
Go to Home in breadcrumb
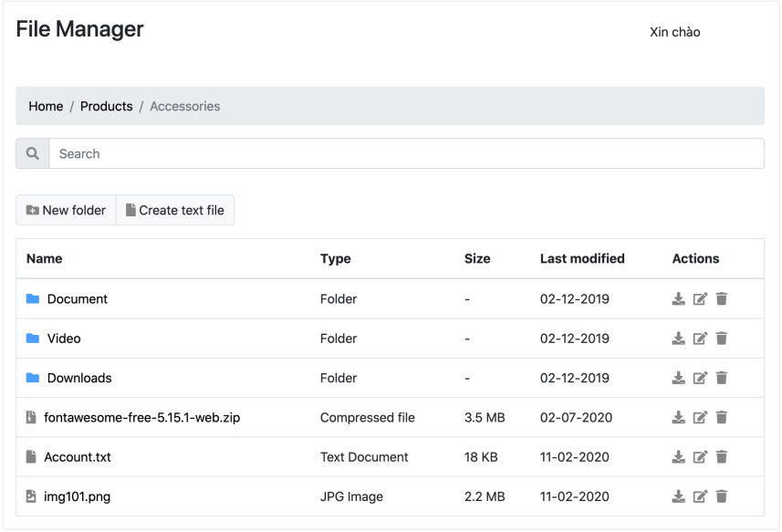pos(46,106)
